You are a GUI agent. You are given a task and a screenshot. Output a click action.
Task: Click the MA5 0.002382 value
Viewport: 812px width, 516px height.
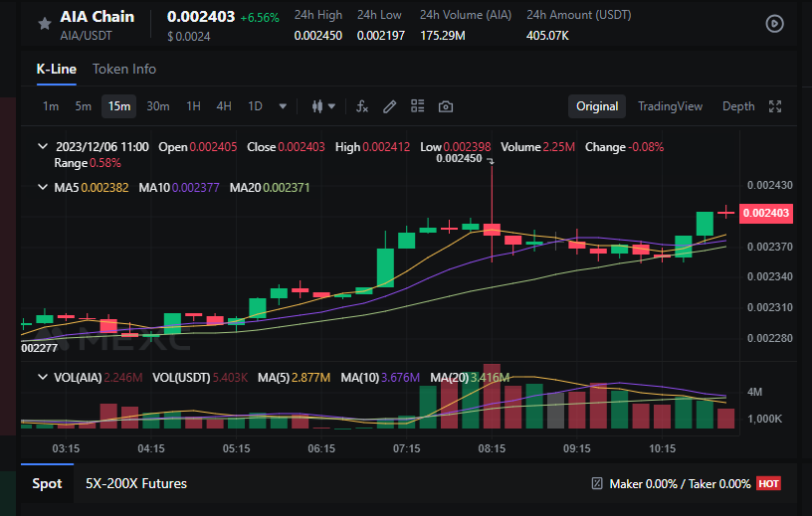(x=104, y=187)
